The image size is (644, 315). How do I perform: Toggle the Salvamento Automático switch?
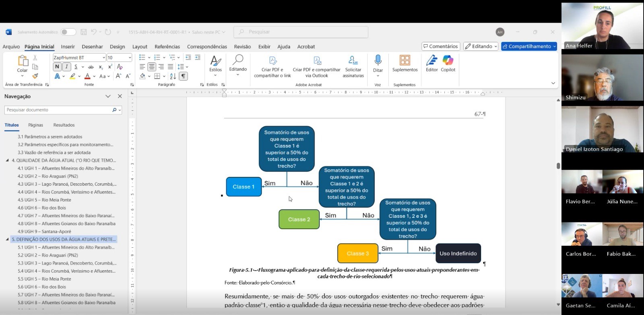click(x=68, y=32)
